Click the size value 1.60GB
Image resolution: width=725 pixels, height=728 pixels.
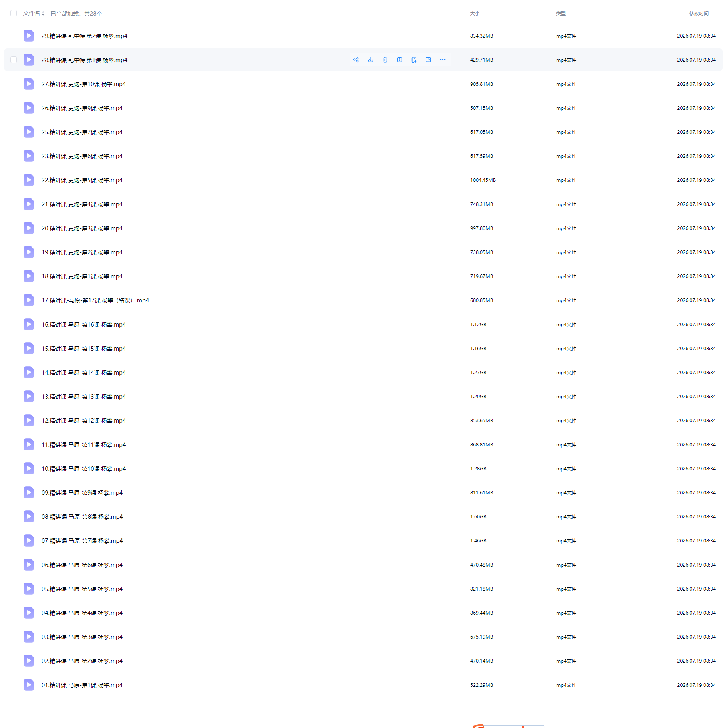(478, 517)
